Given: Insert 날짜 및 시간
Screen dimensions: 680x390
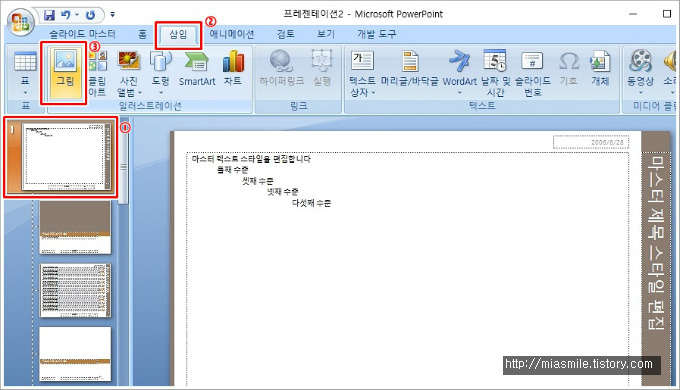Looking at the screenshot, I should [x=495, y=73].
